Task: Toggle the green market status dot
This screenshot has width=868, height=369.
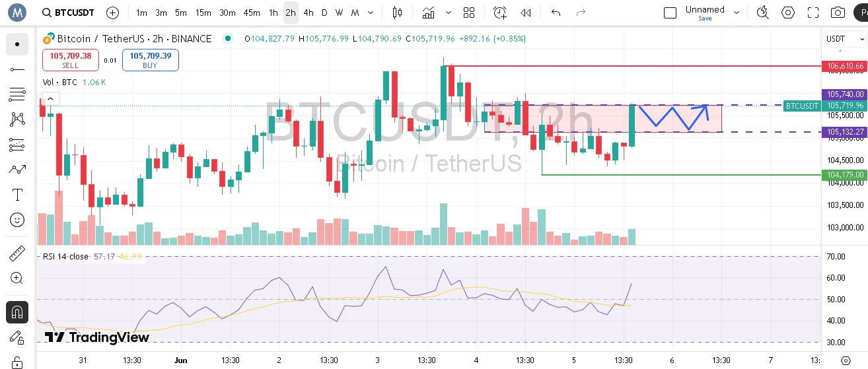Action: [228, 38]
